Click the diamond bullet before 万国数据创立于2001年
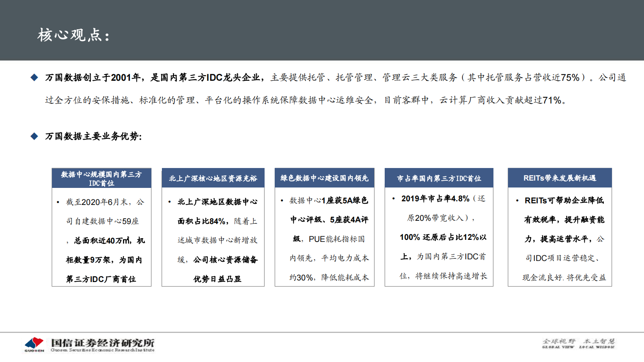The height and width of the screenshot is (362, 644). tap(34, 78)
